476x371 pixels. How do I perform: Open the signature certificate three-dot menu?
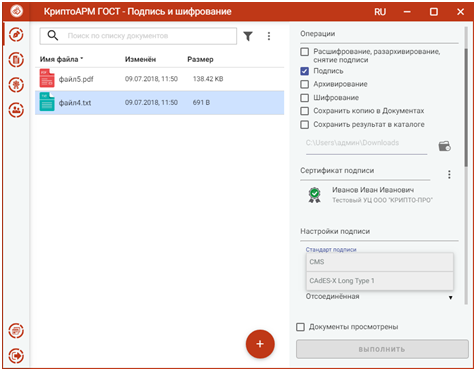(x=449, y=174)
